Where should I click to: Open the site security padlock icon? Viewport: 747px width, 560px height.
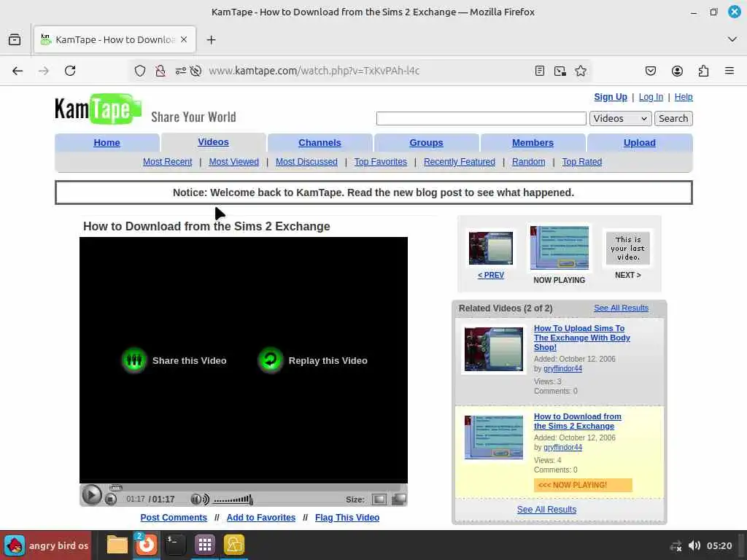pos(160,71)
